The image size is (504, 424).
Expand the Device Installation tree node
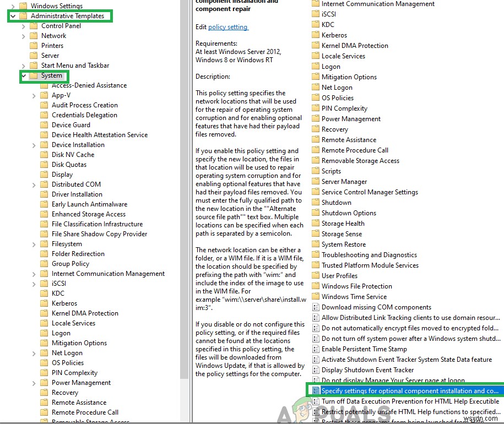pos(34,145)
